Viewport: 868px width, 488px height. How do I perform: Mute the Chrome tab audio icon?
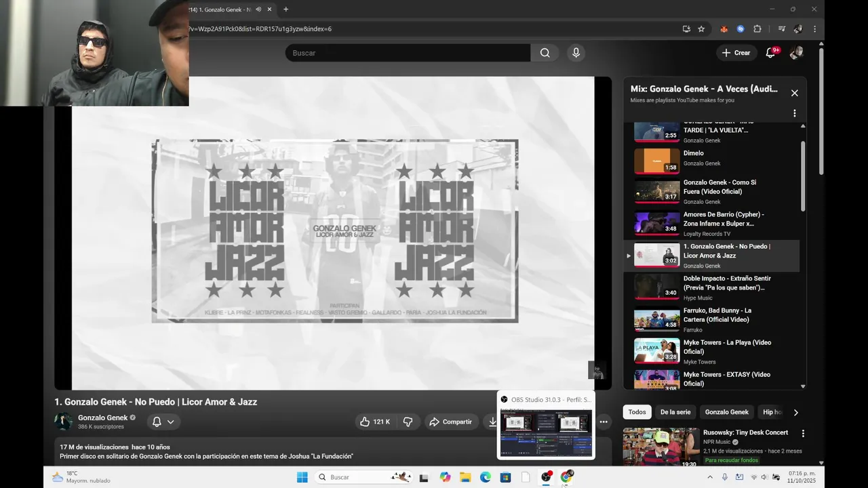[x=258, y=9]
